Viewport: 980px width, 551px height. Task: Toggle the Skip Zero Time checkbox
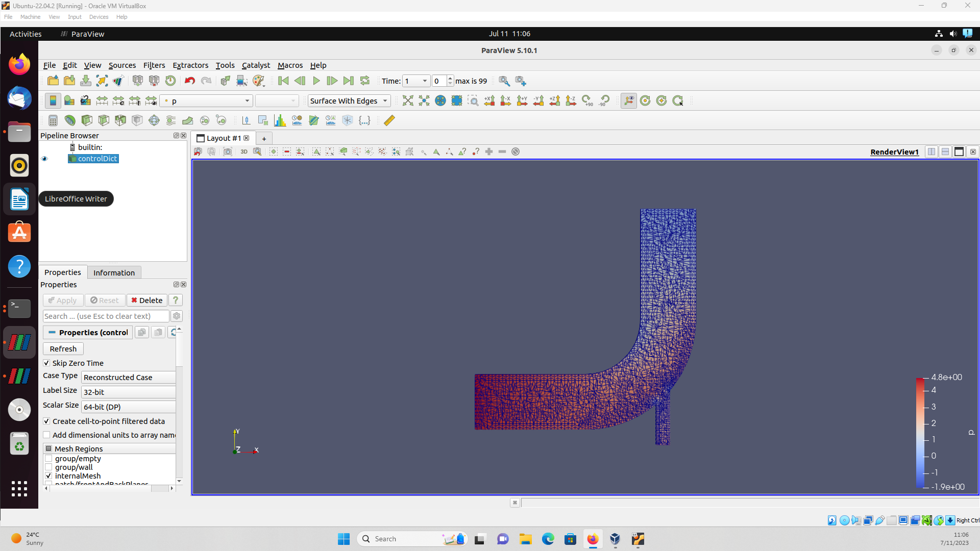coord(46,363)
